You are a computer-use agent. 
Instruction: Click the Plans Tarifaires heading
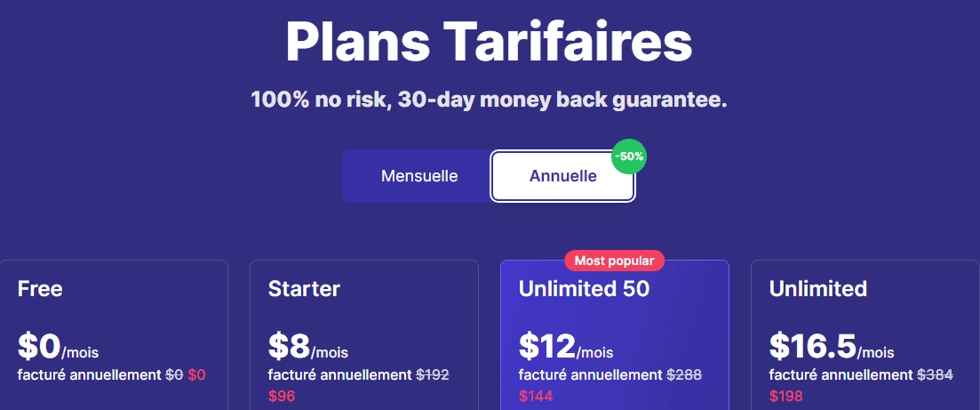click(x=489, y=42)
